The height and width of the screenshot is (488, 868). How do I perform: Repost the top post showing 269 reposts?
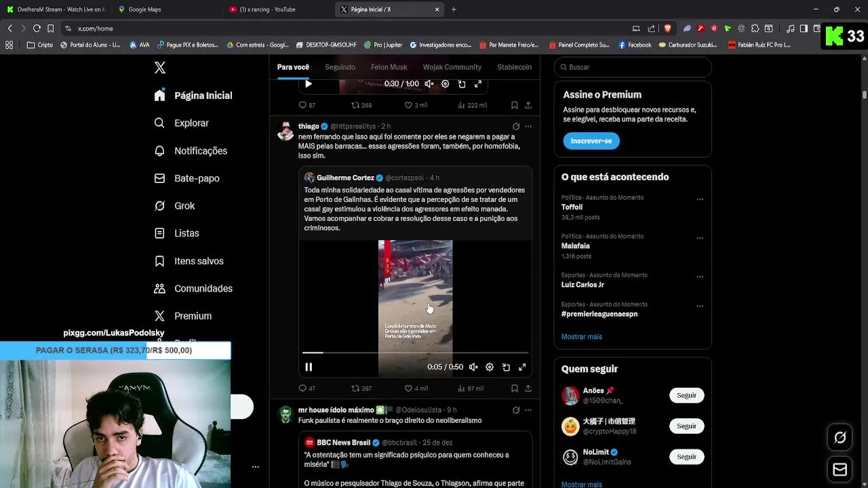[361, 105]
